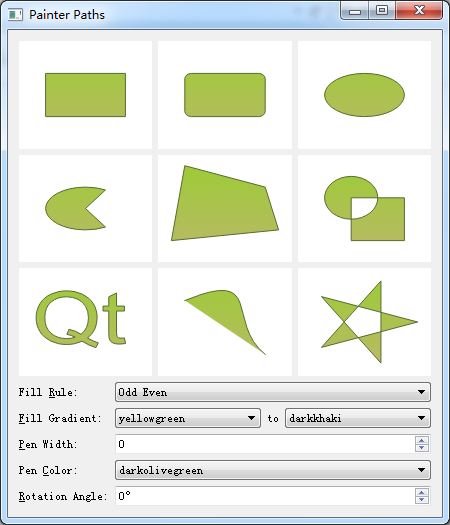Click the rectangle shape preview
Screen dimensions: 450x525
click(x=85, y=95)
